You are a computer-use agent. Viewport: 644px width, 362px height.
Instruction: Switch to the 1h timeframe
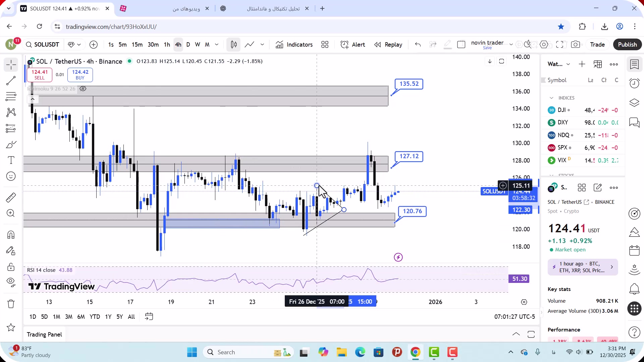pos(167,45)
